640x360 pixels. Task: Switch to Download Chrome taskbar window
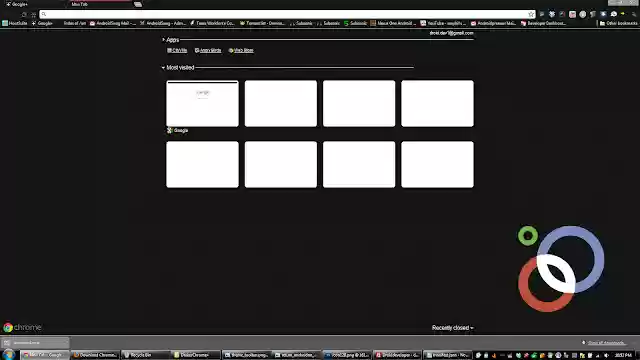click(96, 355)
